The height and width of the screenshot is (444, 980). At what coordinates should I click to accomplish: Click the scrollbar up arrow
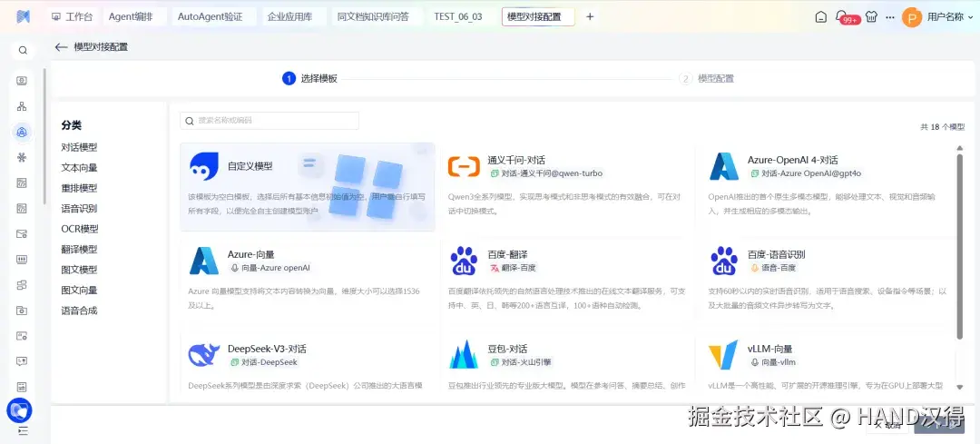(960, 148)
